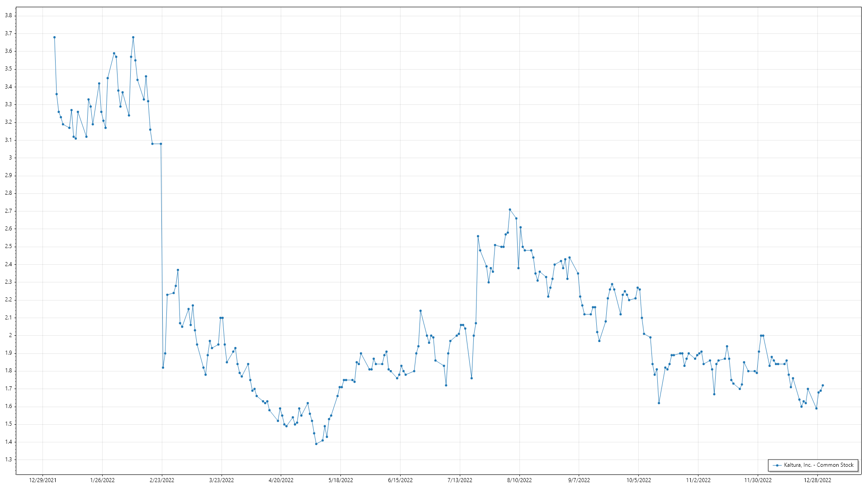Click the 12/29/2021 x-axis date label
The image size is (868, 488).
42,480
